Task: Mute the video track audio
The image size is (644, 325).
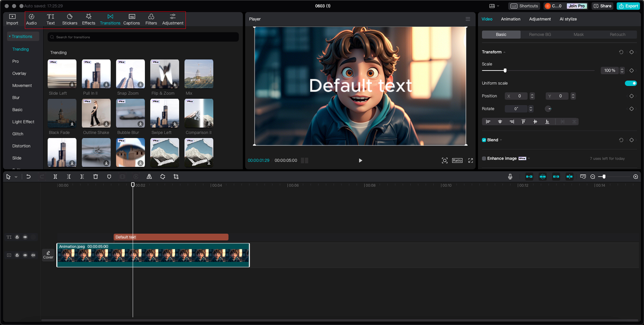Action: point(33,255)
